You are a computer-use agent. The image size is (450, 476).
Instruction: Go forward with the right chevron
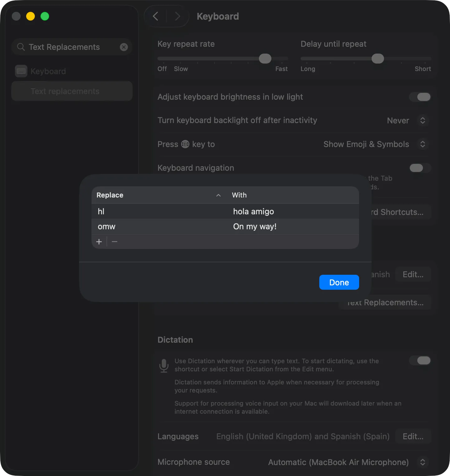(x=177, y=16)
